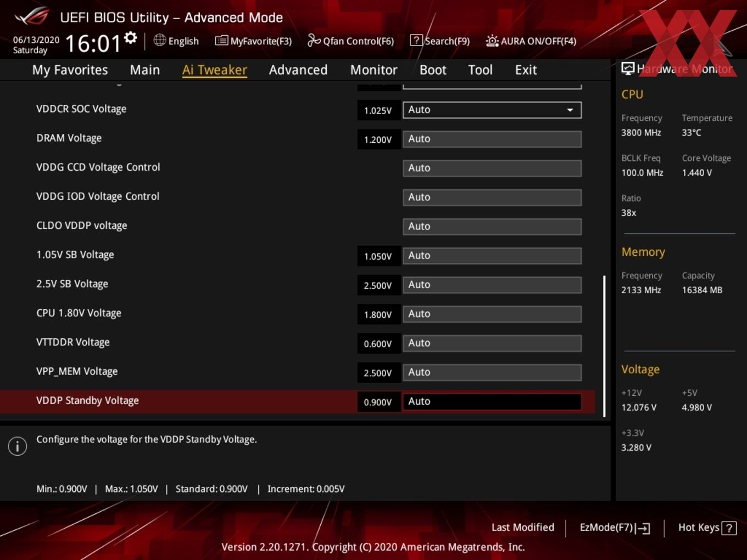Select the VDDP Standby Voltage label

[x=87, y=401]
